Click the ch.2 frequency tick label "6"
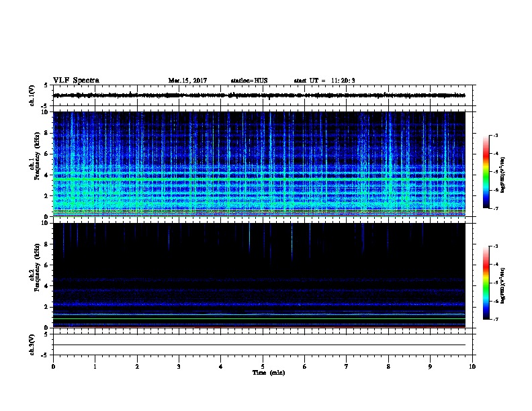 (x=46, y=265)
